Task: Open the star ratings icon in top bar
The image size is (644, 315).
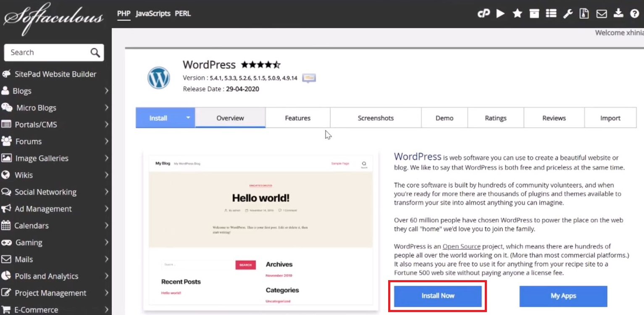Action: coord(517,13)
